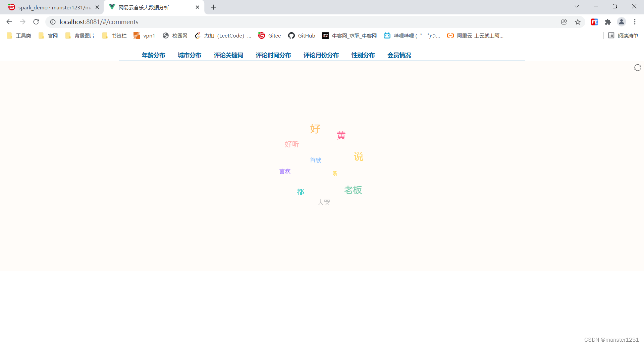Open the Gitee bookmark
The width and height of the screenshot is (644, 345).
[270, 36]
